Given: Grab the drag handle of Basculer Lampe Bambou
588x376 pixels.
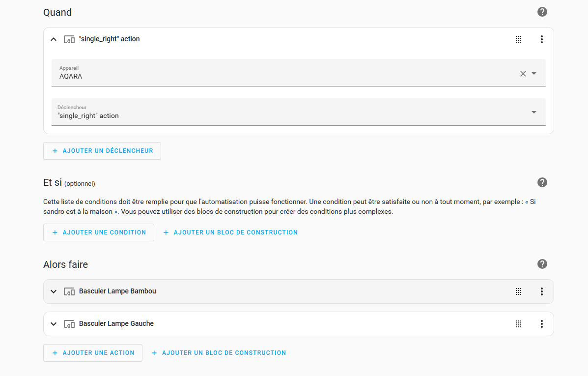Looking at the screenshot, I should (518, 291).
